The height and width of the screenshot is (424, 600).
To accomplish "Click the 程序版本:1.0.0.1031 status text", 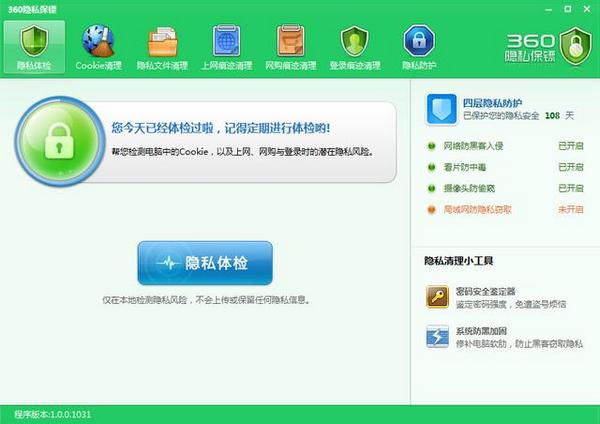I will click(52, 414).
